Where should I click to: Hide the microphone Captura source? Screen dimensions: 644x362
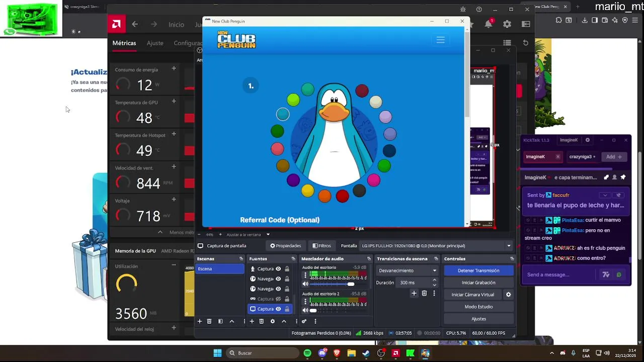[x=278, y=269]
